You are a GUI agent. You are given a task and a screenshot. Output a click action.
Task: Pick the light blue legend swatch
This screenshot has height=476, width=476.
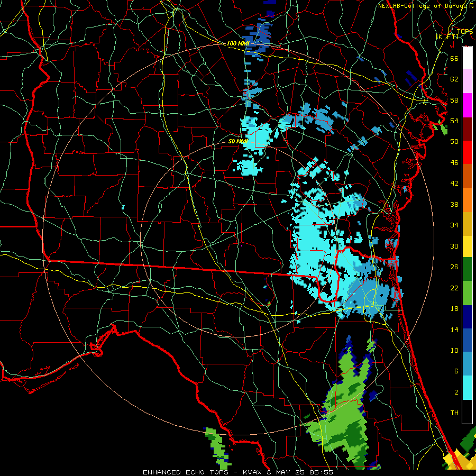point(467,364)
